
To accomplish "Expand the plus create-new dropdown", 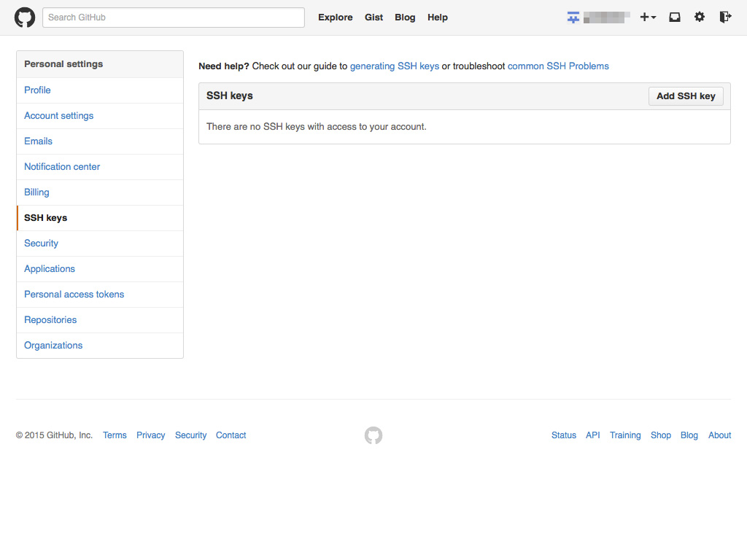I will 648,17.
